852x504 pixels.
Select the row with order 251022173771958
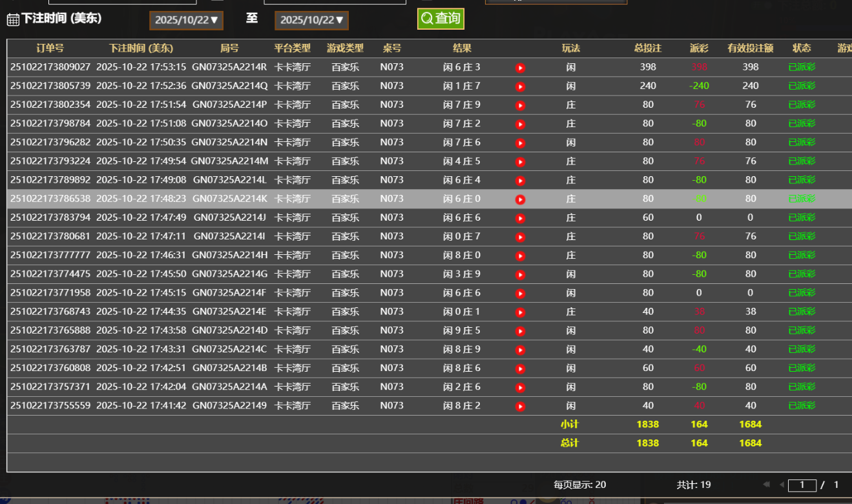pyautogui.click(x=50, y=293)
